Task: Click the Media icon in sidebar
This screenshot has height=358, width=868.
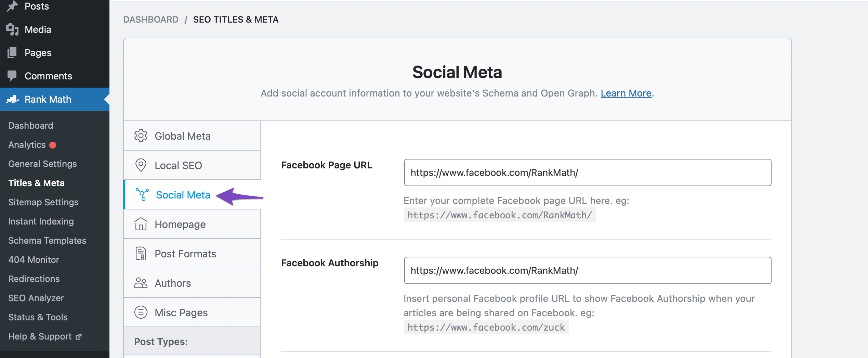Action: coord(12,29)
